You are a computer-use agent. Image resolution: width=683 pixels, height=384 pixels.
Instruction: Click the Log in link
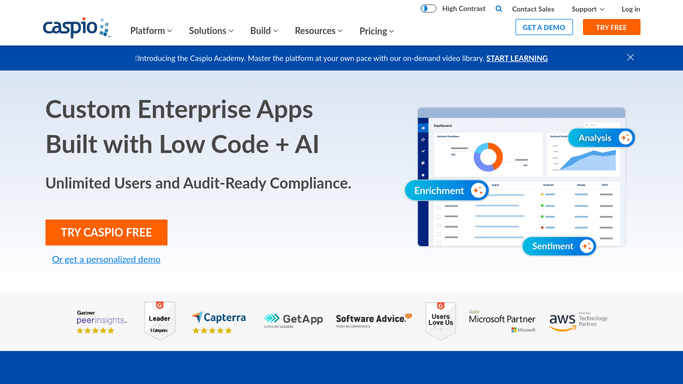tap(631, 9)
